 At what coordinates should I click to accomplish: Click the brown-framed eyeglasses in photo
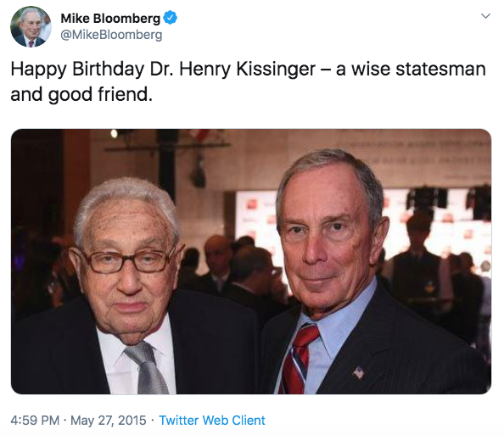click(x=127, y=261)
